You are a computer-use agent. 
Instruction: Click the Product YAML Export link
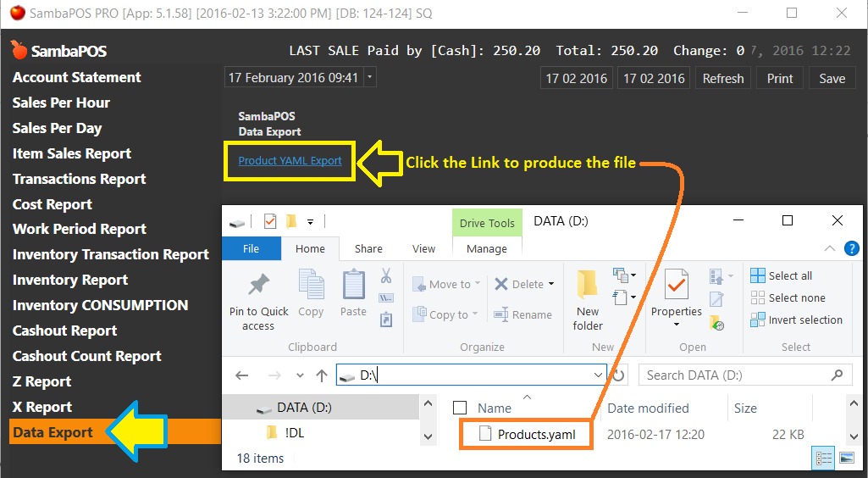[x=290, y=161]
